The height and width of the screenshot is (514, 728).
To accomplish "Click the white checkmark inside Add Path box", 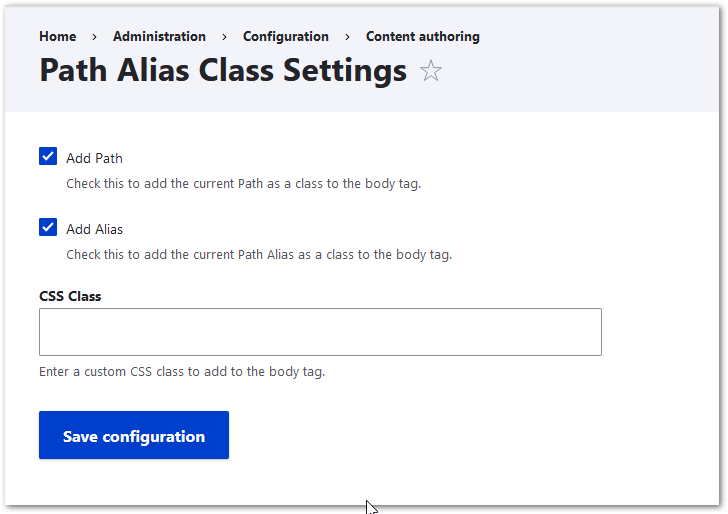I will (48, 156).
